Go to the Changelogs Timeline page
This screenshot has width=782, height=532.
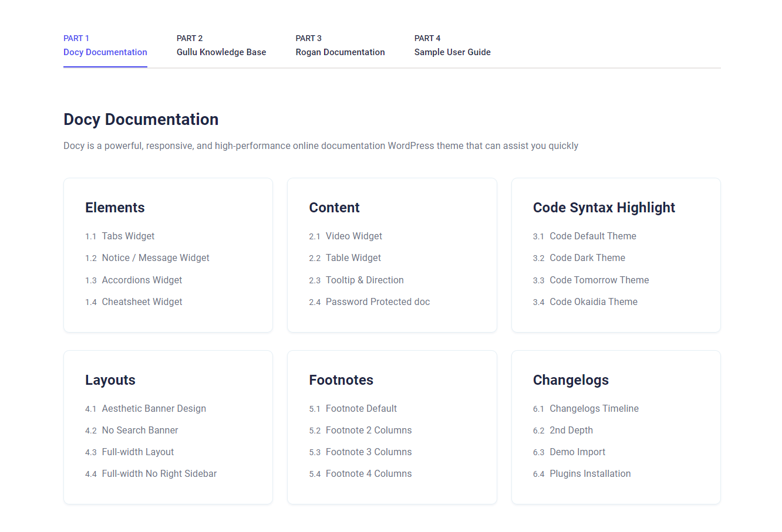(594, 409)
